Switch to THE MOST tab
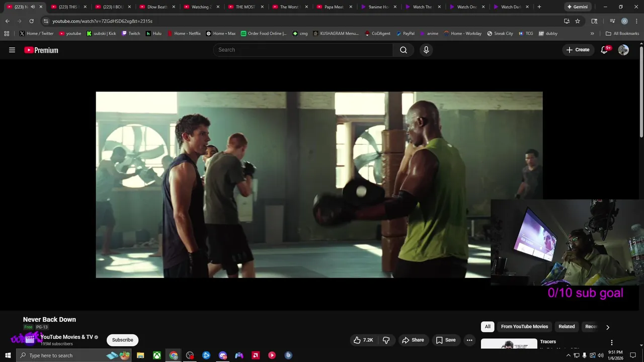644x362 pixels. [246, 7]
